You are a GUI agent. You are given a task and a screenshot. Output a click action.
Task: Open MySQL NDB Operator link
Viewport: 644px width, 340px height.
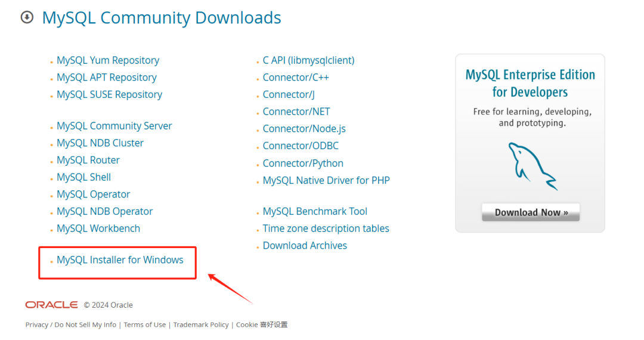pos(105,212)
